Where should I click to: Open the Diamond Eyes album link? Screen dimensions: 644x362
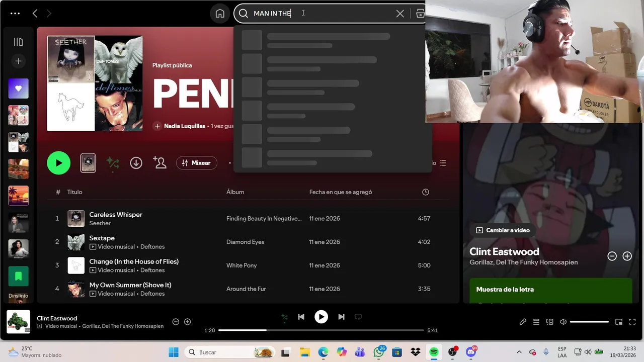click(245, 242)
